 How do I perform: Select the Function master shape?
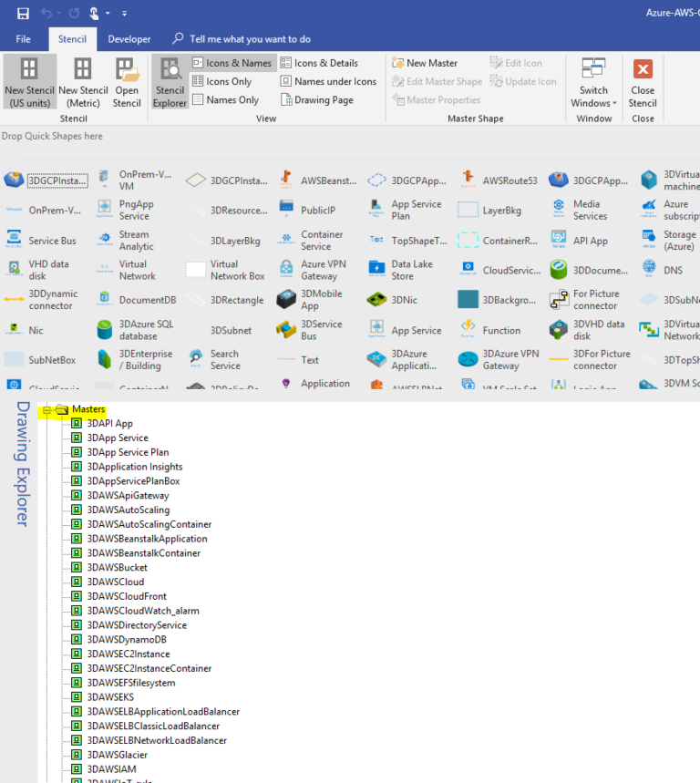[x=489, y=330]
